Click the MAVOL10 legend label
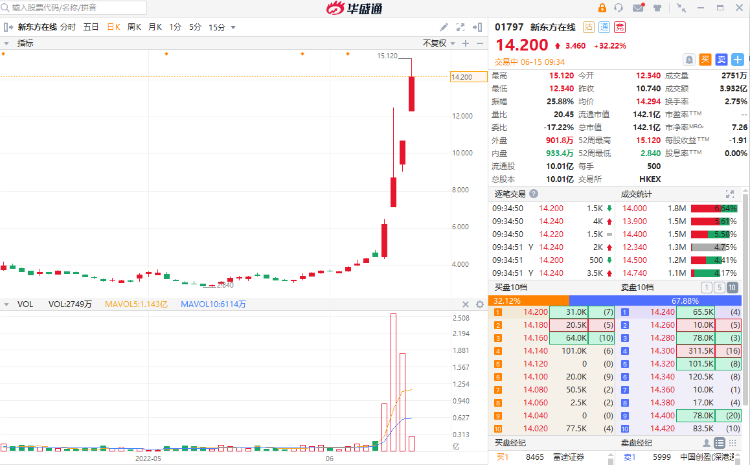 pos(213,304)
